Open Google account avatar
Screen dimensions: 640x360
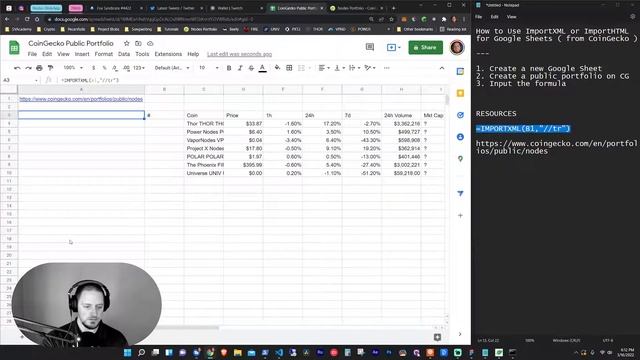click(457, 47)
